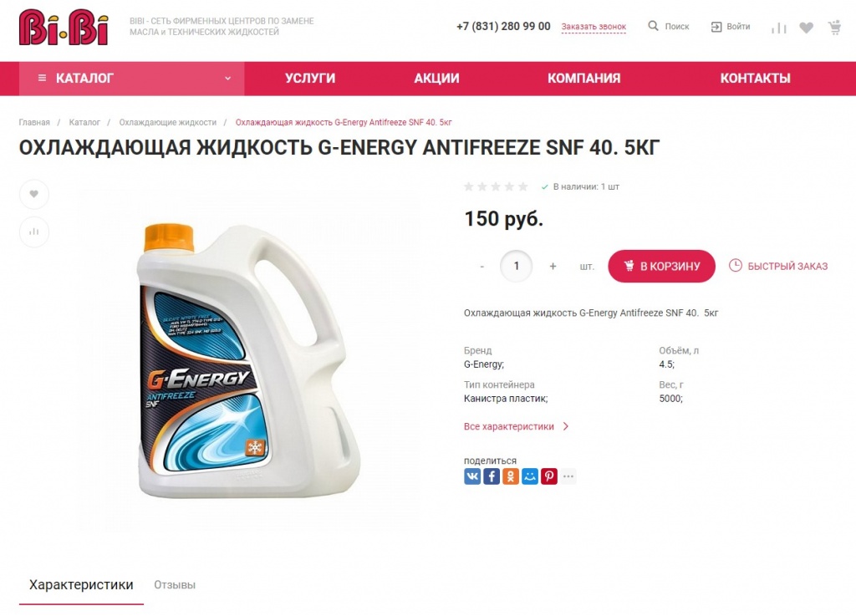This screenshot has height=616, width=856.
Task: Share product on Odnoklassniki
Action: pyautogui.click(x=511, y=476)
